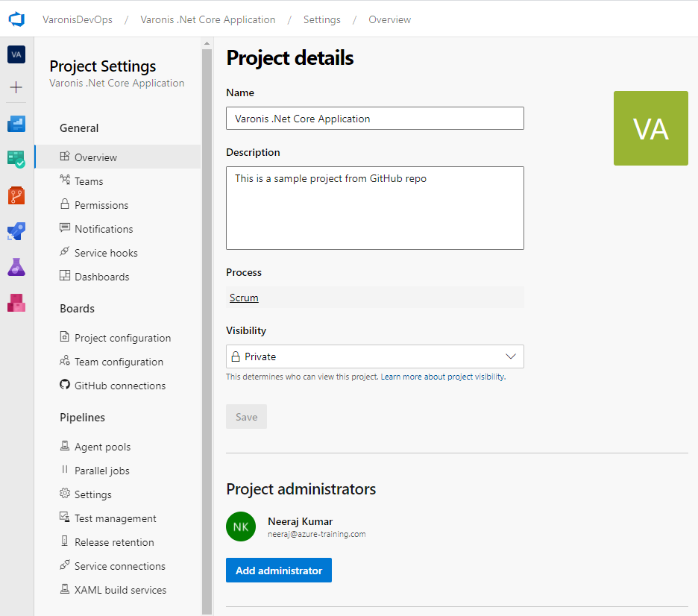
Task: Open the Visibility Private dropdown
Action: (x=375, y=356)
